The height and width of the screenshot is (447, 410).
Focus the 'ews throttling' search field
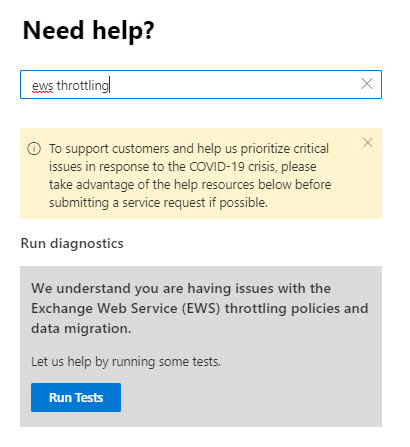pos(201,84)
